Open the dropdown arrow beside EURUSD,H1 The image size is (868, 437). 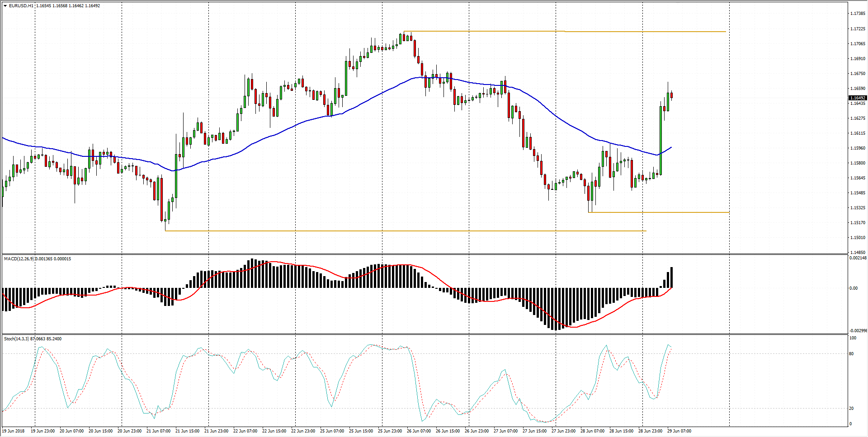pyautogui.click(x=5, y=6)
